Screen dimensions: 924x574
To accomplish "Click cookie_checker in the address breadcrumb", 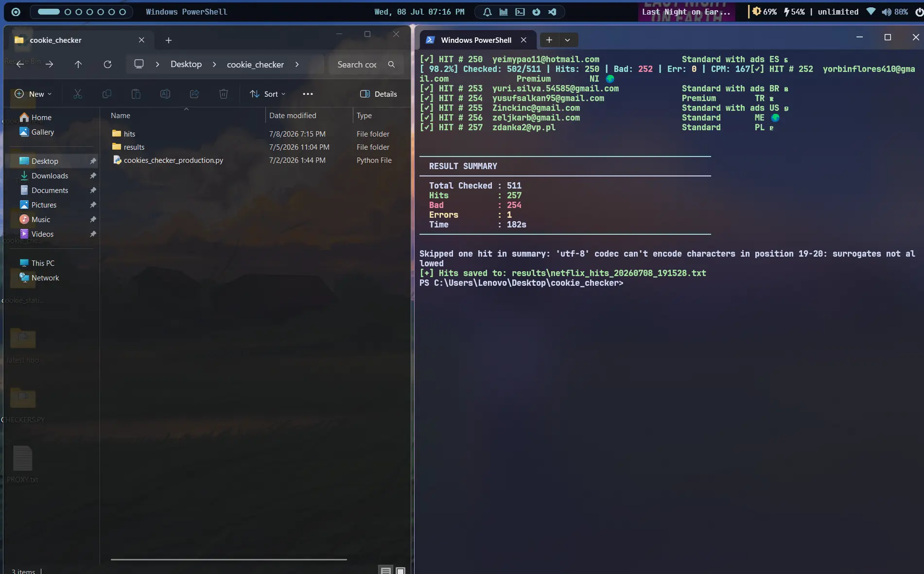I will tap(255, 64).
